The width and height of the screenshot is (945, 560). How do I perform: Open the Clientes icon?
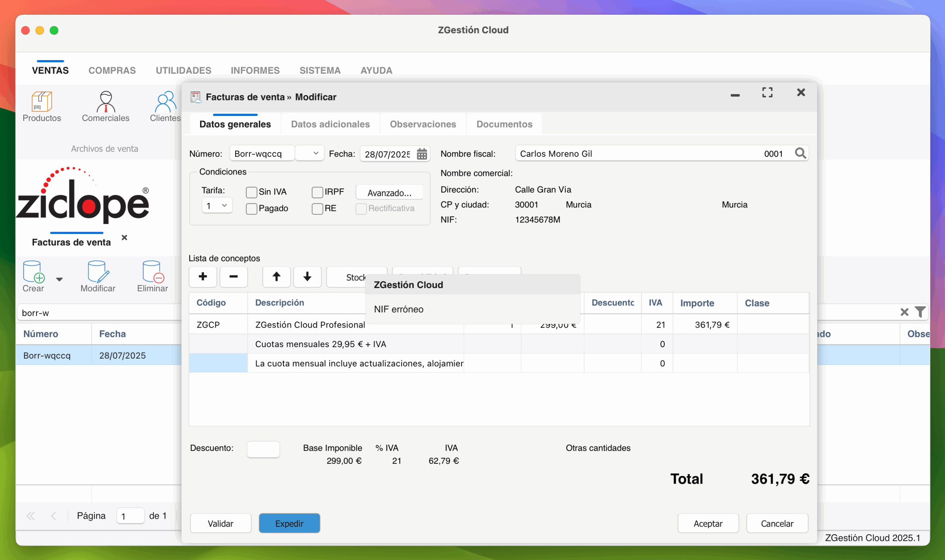[165, 107]
